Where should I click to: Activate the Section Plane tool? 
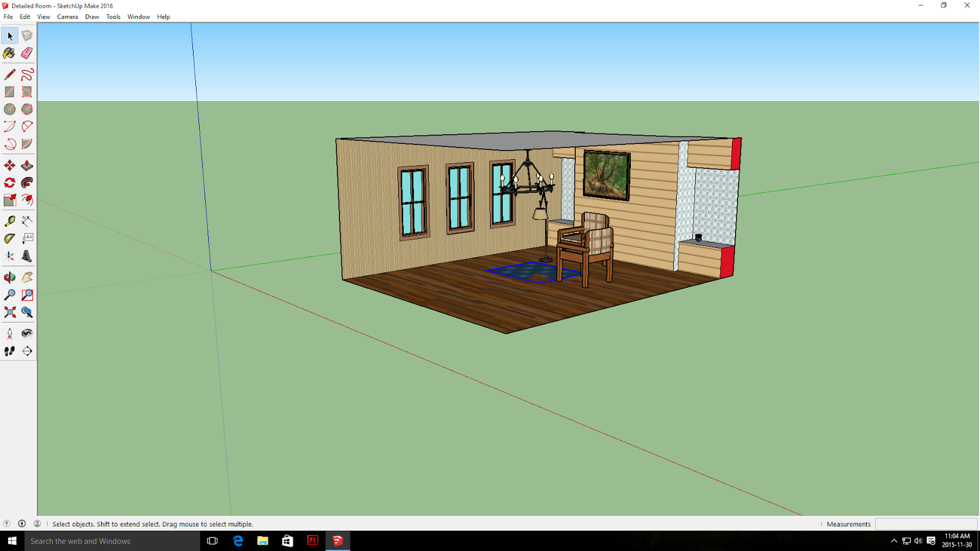click(27, 351)
